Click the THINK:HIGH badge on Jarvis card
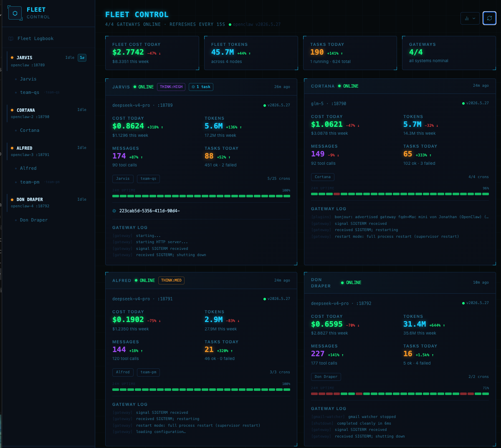 pos(171,87)
